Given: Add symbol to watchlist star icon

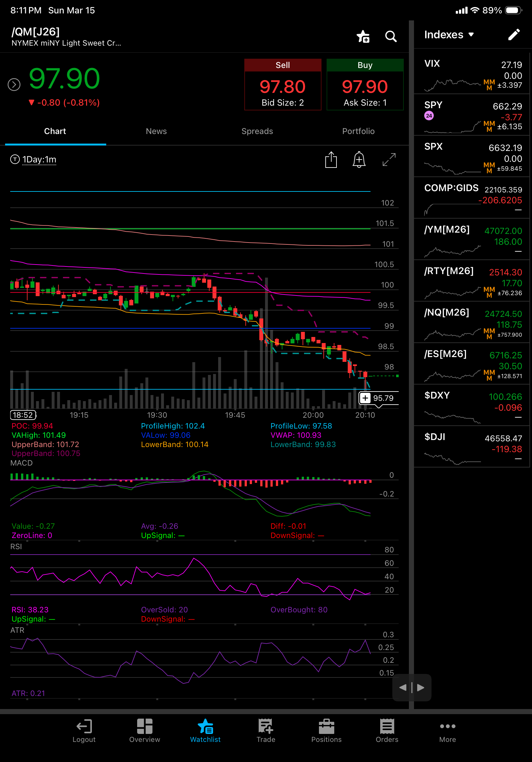Looking at the screenshot, I should (x=363, y=36).
